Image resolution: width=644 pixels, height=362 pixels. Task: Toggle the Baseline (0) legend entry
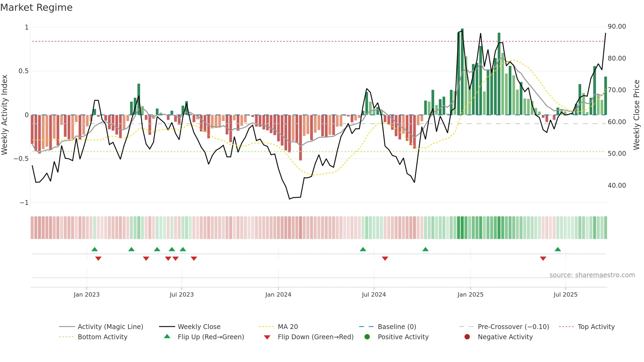tap(387, 327)
